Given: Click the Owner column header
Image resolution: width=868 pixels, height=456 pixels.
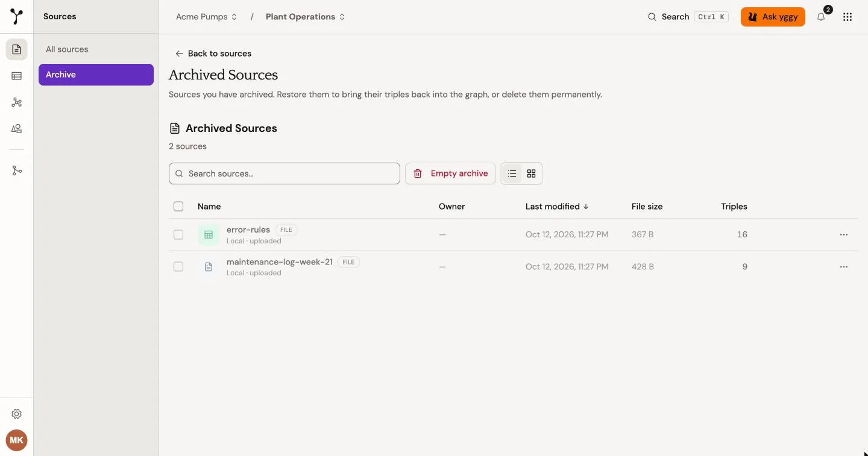Looking at the screenshot, I should (x=452, y=207).
